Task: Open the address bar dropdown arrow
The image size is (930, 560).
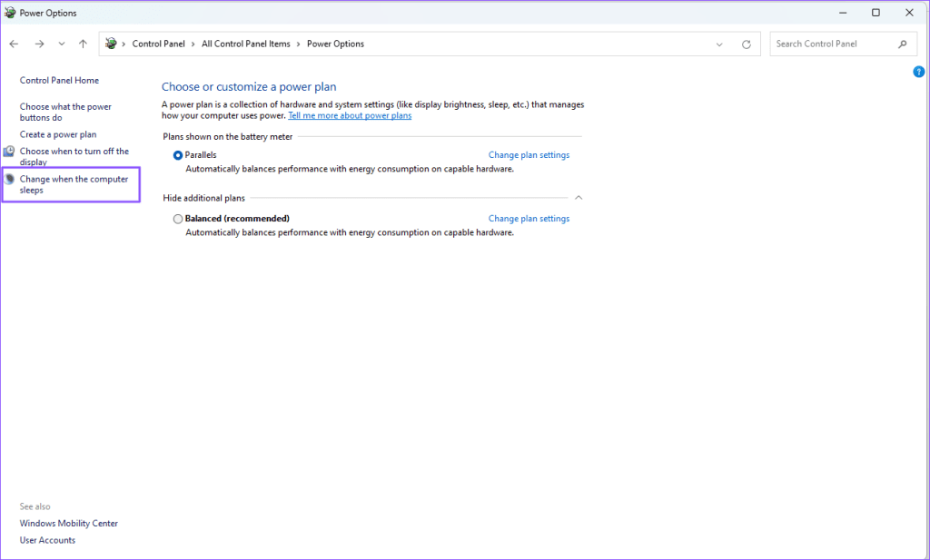Action: tap(719, 43)
